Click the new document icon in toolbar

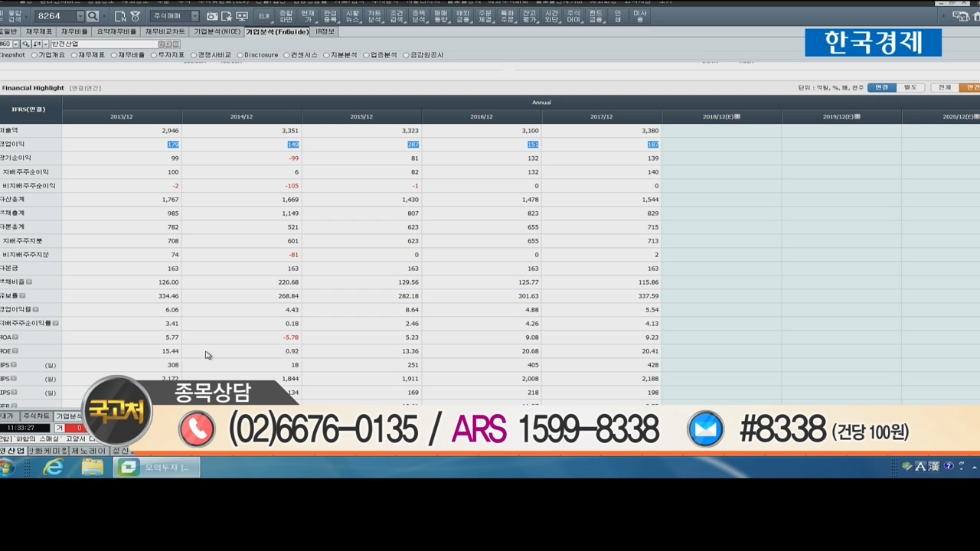120,16
